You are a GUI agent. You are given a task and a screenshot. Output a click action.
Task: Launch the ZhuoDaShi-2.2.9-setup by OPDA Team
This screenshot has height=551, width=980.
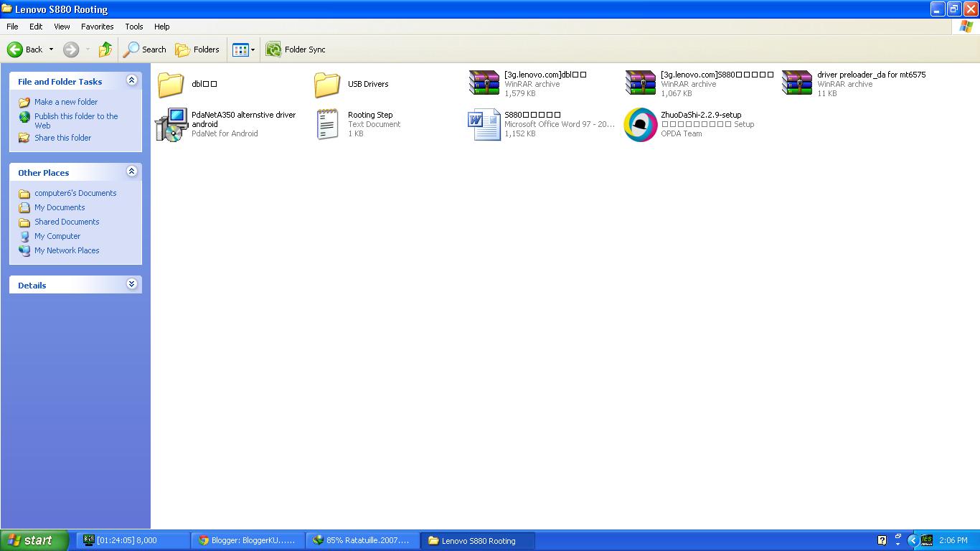tap(639, 124)
